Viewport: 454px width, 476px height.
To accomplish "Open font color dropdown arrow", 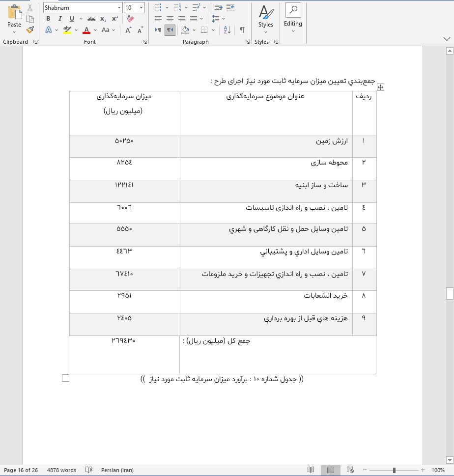I will coord(95,30).
